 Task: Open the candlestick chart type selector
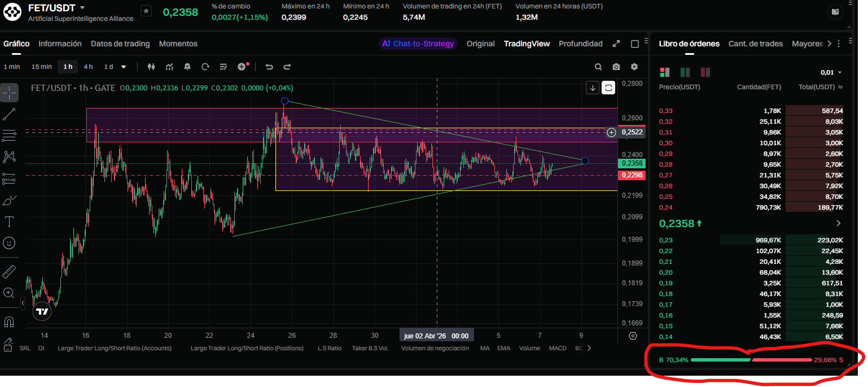tap(151, 67)
